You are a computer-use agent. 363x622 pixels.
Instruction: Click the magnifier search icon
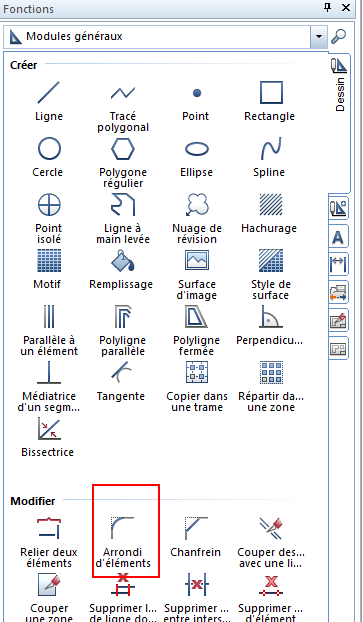338,36
